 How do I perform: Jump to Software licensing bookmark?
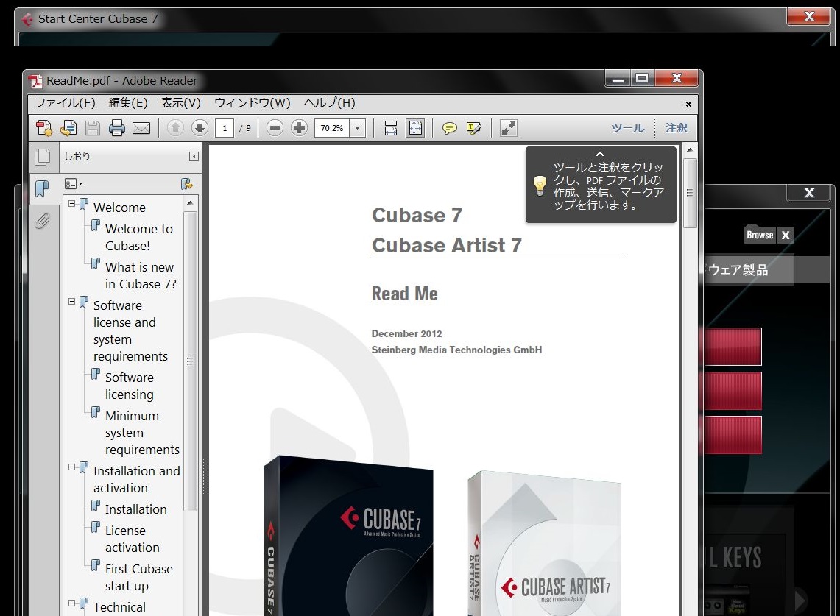[x=129, y=386]
